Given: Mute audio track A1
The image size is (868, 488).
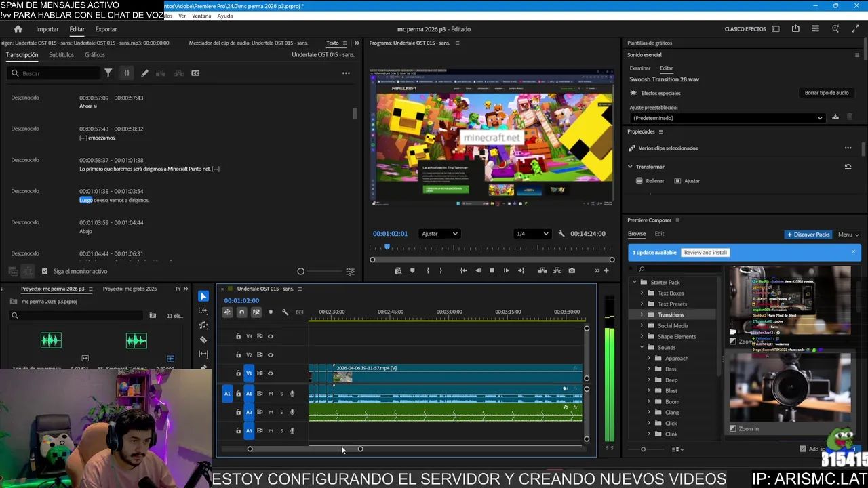Looking at the screenshot, I should [271, 394].
